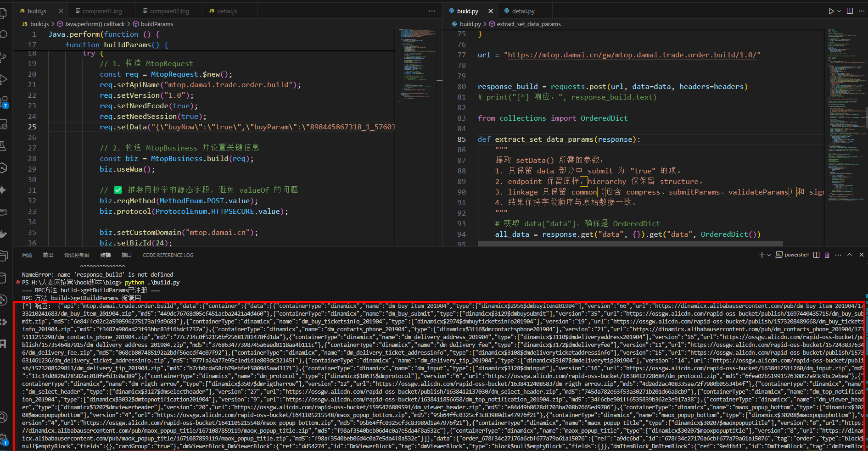This screenshot has height=451, width=868.
Task: Switch to compare01.log editor tab
Action: (x=102, y=11)
